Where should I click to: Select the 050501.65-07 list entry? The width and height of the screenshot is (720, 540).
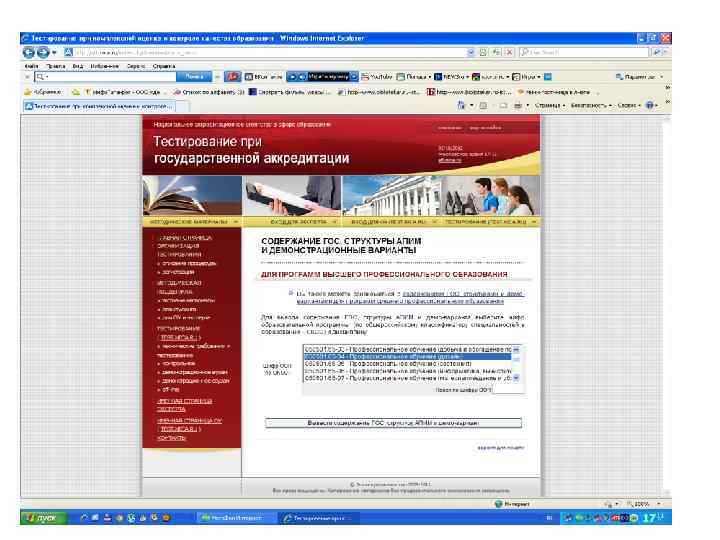(x=407, y=378)
